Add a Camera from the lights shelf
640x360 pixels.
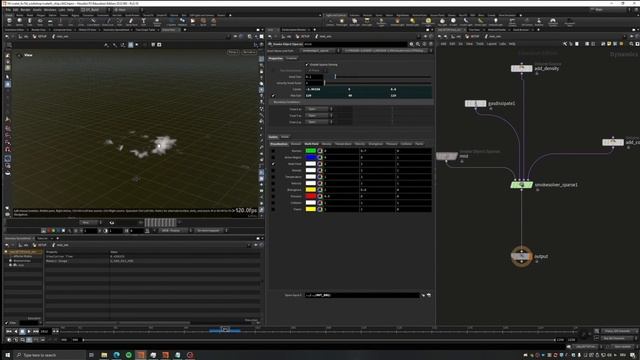click(330, 22)
